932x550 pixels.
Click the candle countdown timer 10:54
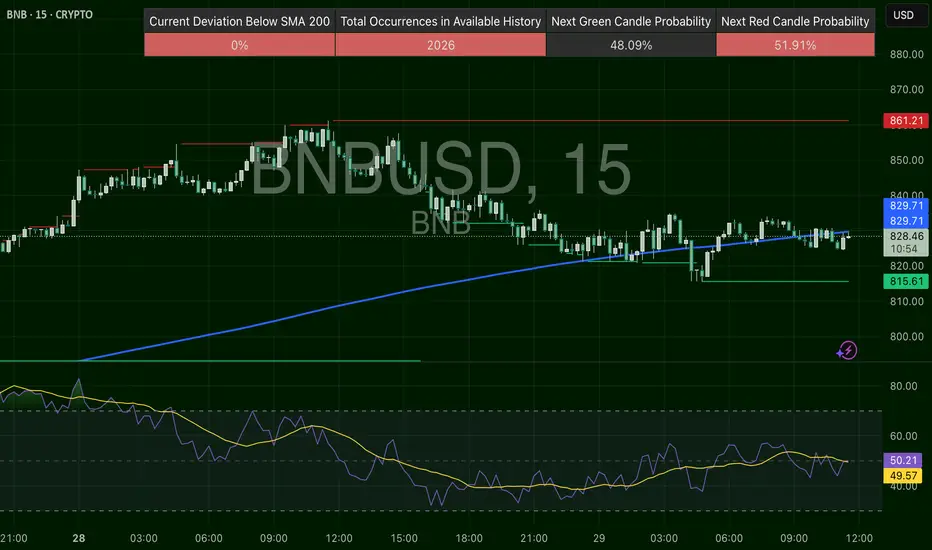tap(906, 249)
